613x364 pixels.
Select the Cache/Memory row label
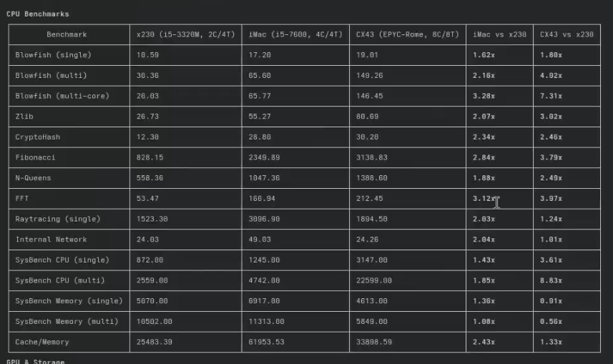point(44,342)
